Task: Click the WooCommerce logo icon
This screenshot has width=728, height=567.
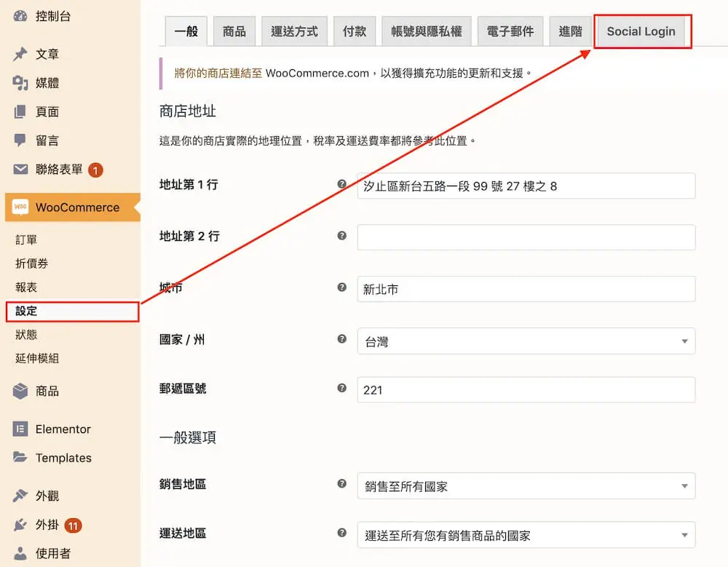Action: (20, 207)
